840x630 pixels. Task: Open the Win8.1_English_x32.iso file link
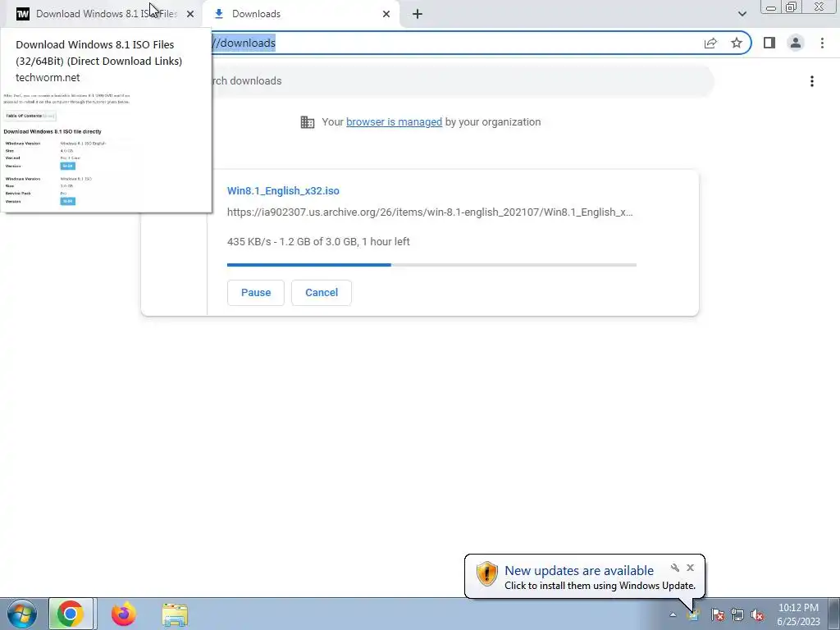(283, 190)
